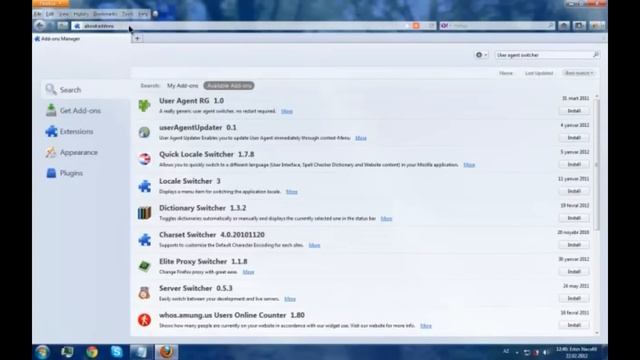The width and height of the screenshot is (640, 360).
Task: Open the gear tools dropdown
Action: coord(481,55)
